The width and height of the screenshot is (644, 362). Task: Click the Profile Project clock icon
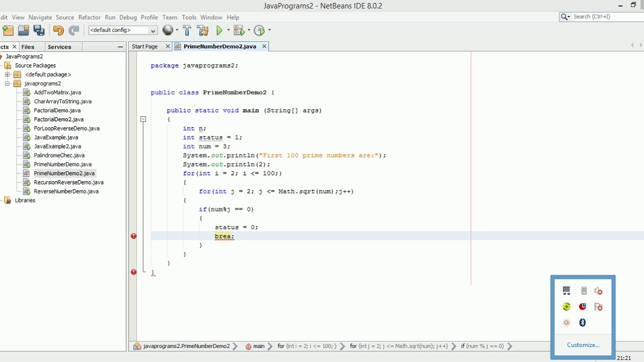pyautogui.click(x=259, y=30)
